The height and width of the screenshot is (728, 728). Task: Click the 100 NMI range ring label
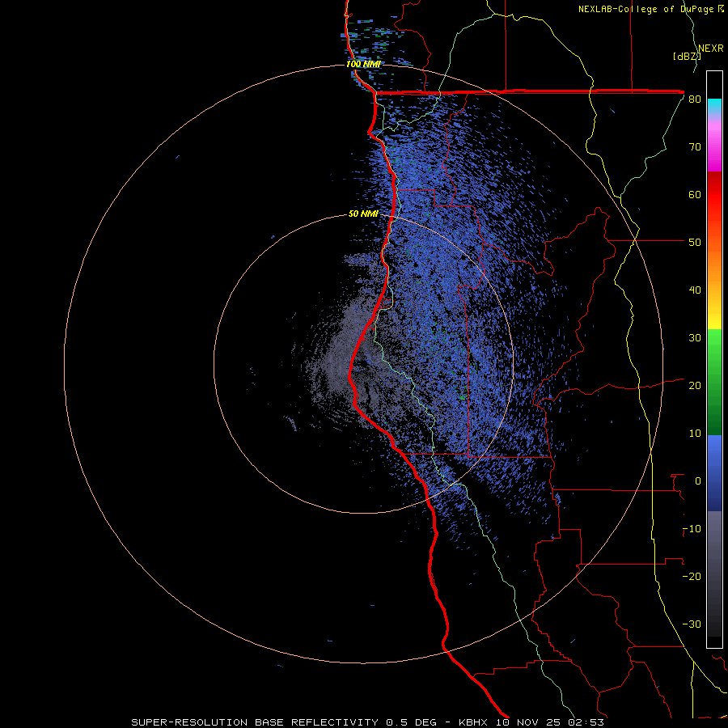click(363, 64)
